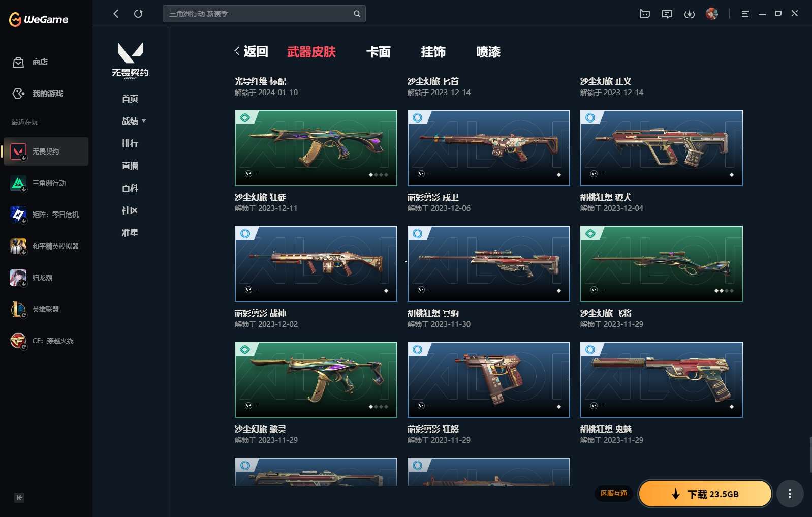Click the refresh page icon
Viewport: 812px width, 517px height.
pos(138,14)
